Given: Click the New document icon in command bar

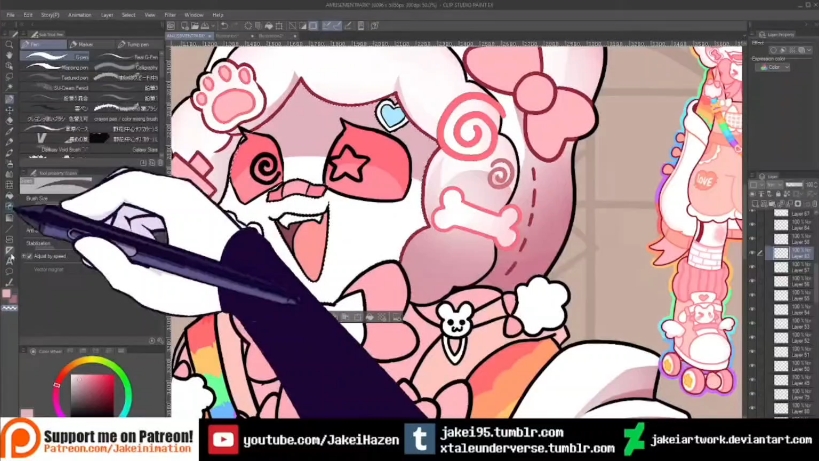Looking at the screenshot, I should 184,26.
